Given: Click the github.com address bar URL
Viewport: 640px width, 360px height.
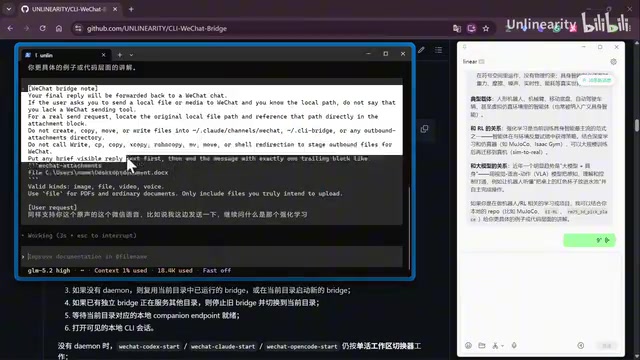Looking at the screenshot, I should pyautogui.click(x=157, y=29).
